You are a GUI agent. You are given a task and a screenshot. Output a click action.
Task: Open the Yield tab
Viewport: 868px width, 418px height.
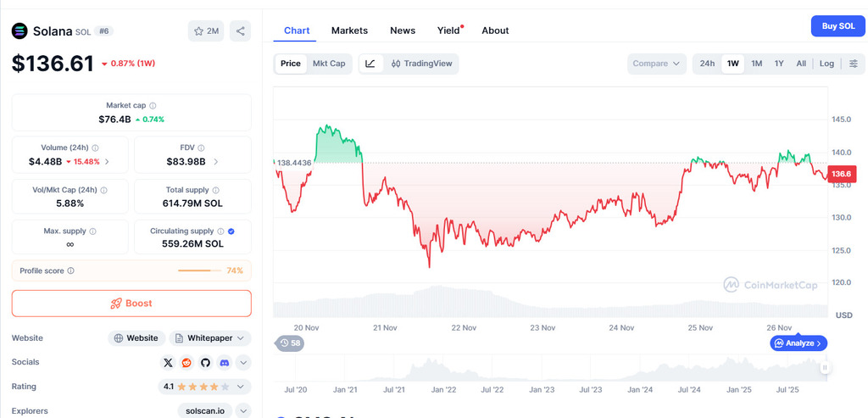point(448,31)
